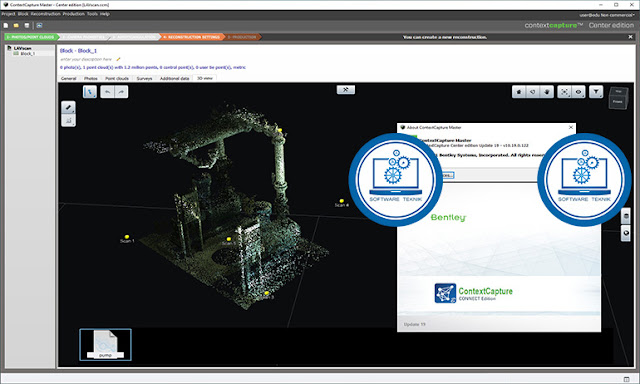Create a new project with the blank page icon
The image size is (640, 384).
tap(6, 25)
